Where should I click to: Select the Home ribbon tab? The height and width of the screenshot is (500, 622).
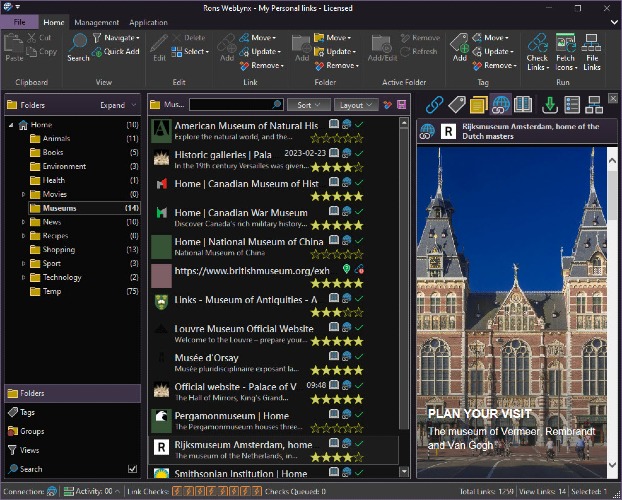tap(54, 23)
